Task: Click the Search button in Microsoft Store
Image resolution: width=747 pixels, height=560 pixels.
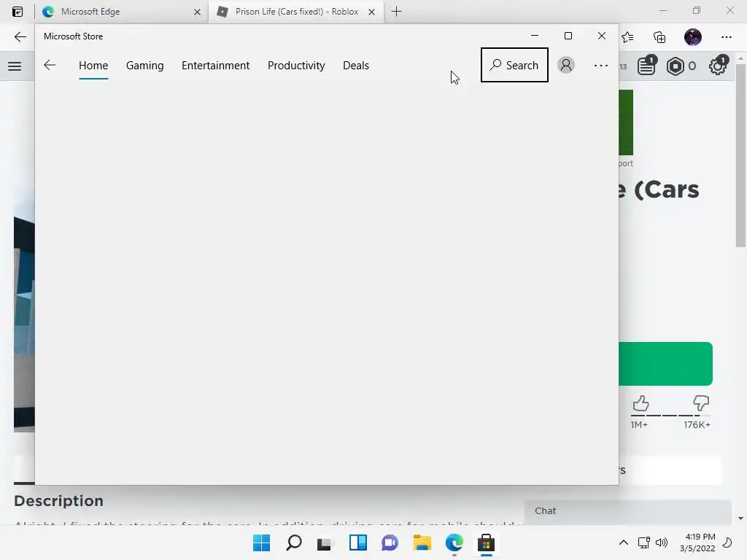Action: click(x=514, y=65)
